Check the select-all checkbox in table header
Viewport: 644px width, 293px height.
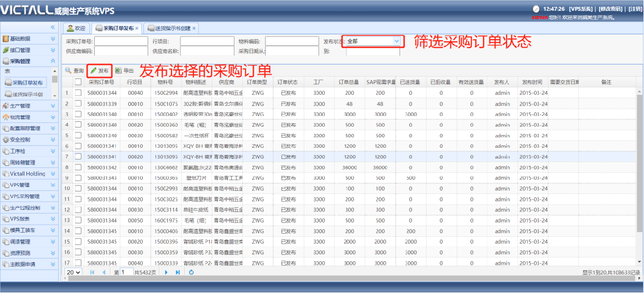point(78,82)
